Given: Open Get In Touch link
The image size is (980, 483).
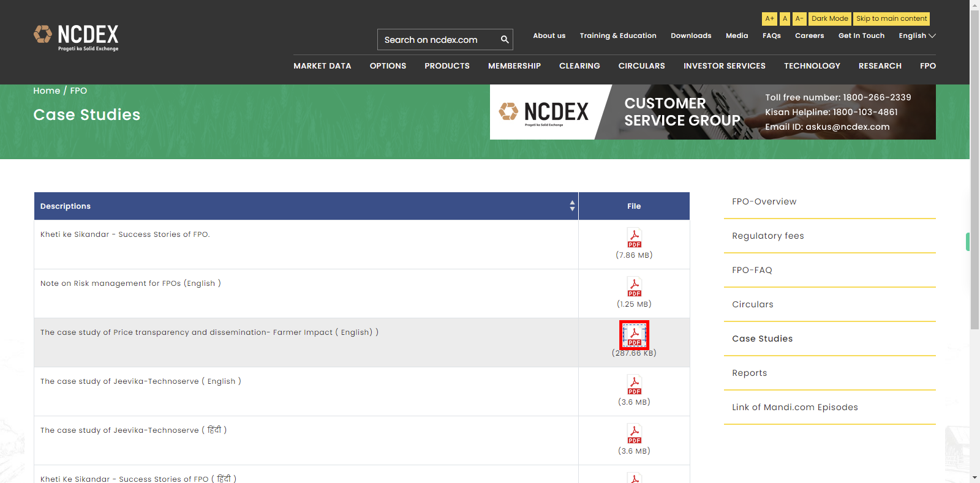Looking at the screenshot, I should coord(861,36).
